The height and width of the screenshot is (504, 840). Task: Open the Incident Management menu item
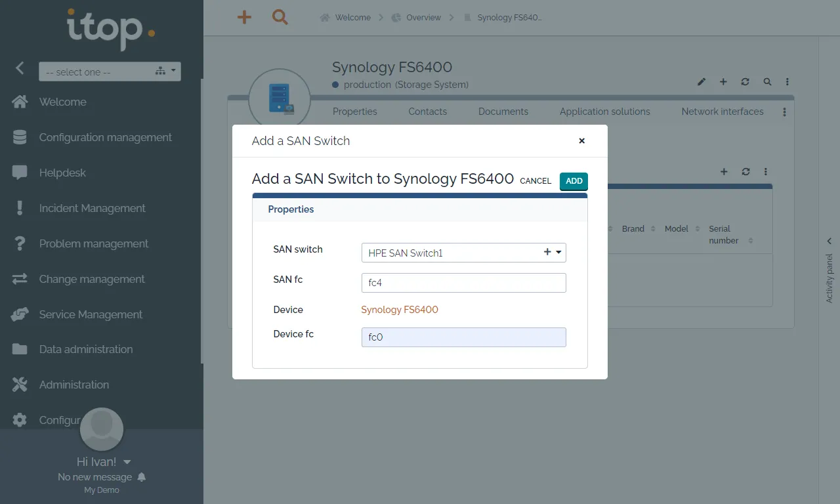92,208
